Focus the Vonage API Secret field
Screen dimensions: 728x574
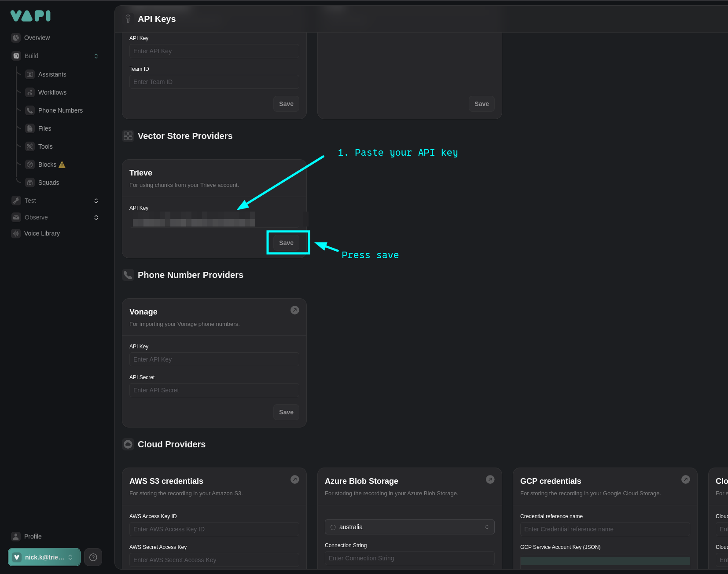214,390
